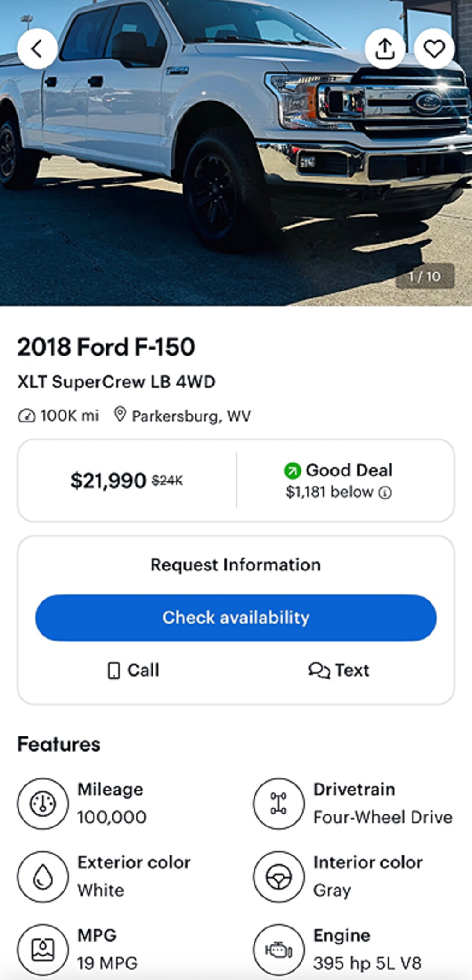
Task: Tap the Text message button
Action: (339, 670)
